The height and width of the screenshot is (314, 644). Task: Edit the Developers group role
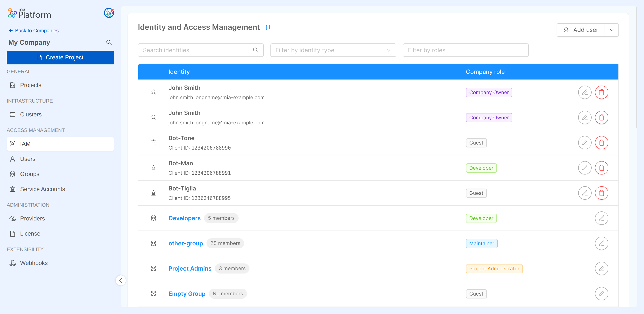601,218
